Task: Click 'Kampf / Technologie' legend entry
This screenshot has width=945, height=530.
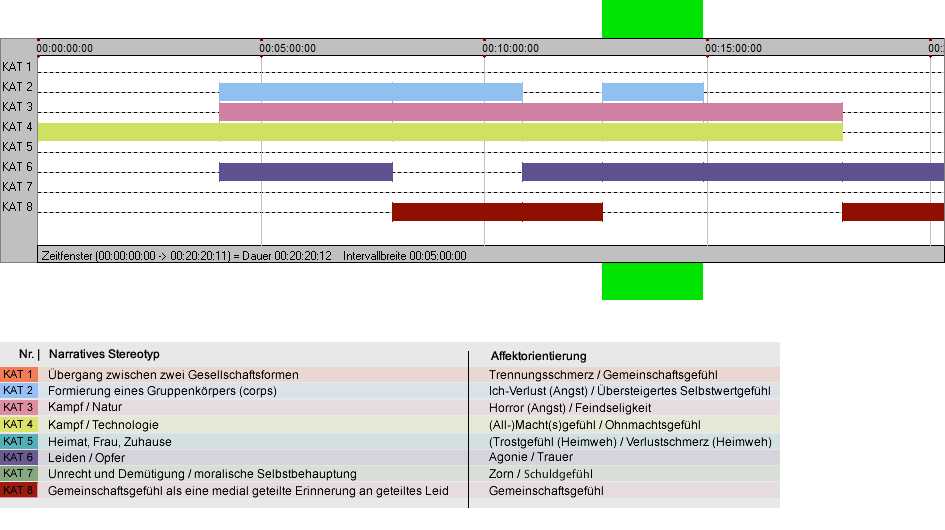Action: (103, 424)
